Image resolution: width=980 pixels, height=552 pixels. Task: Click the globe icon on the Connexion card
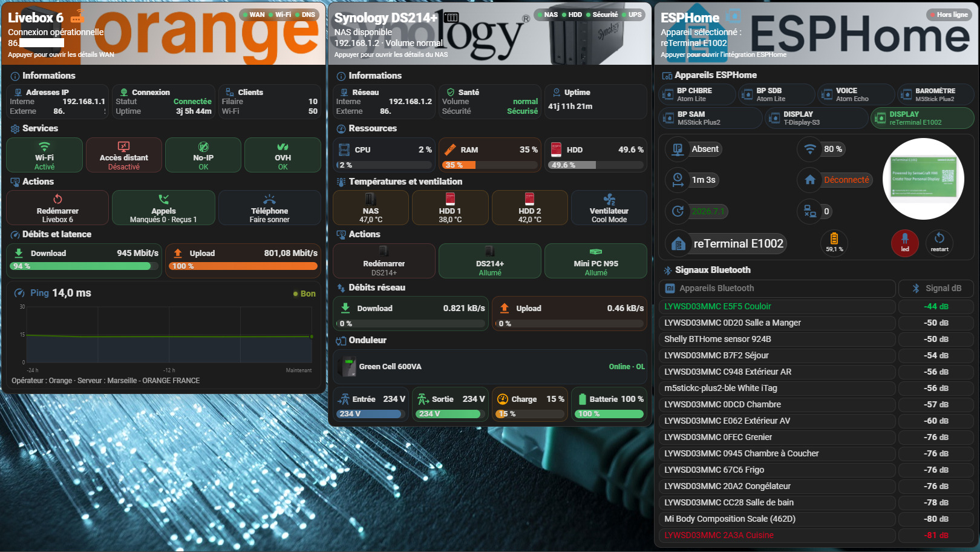click(124, 93)
